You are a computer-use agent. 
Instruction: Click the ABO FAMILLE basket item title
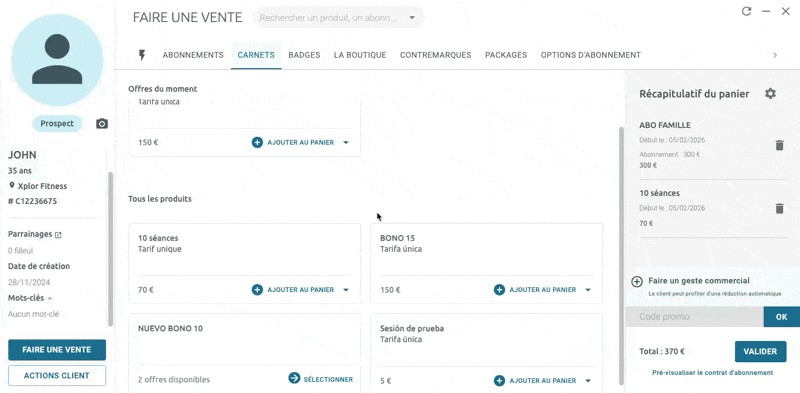pyautogui.click(x=665, y=126)
